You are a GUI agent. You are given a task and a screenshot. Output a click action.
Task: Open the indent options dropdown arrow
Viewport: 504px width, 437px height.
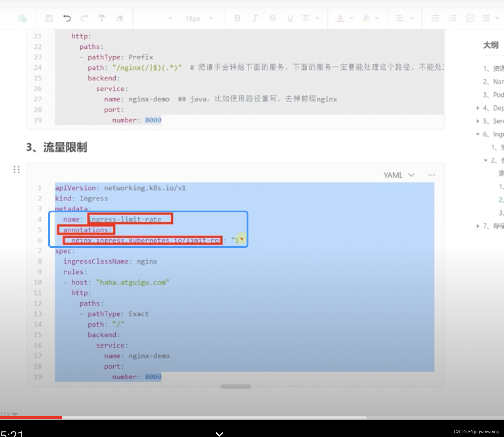497,18
